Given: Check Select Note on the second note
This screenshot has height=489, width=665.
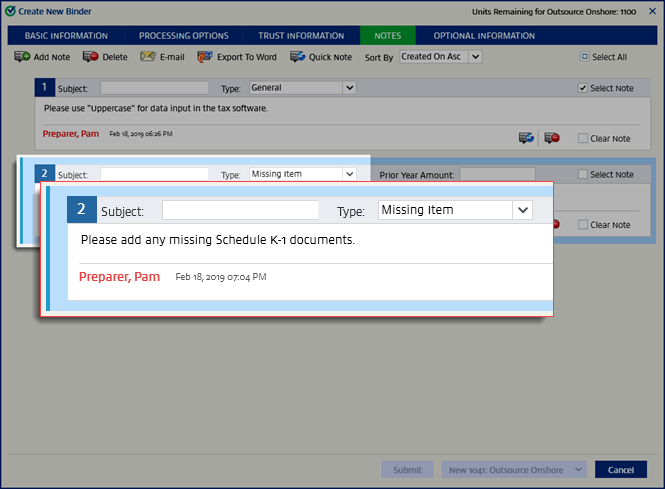Looking at the screenshot, I should [583, 174].
